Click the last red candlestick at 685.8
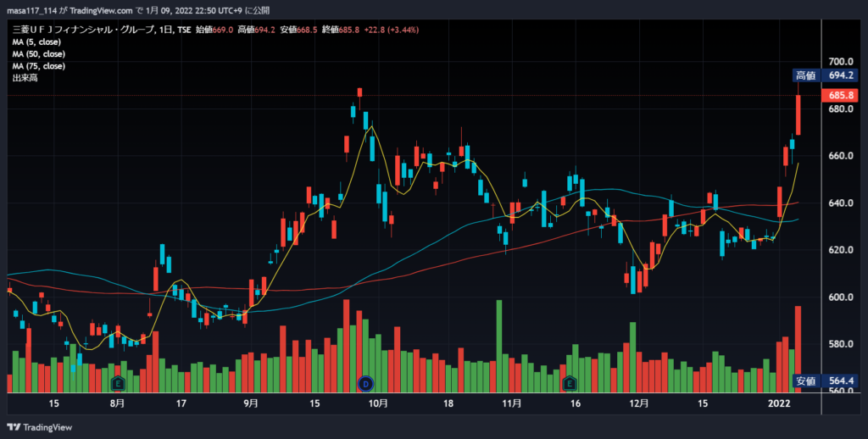 798,114
